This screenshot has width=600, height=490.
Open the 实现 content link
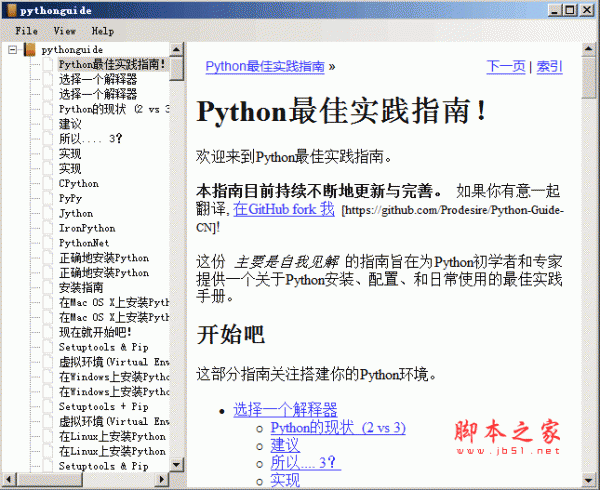(x=285, y=480)
